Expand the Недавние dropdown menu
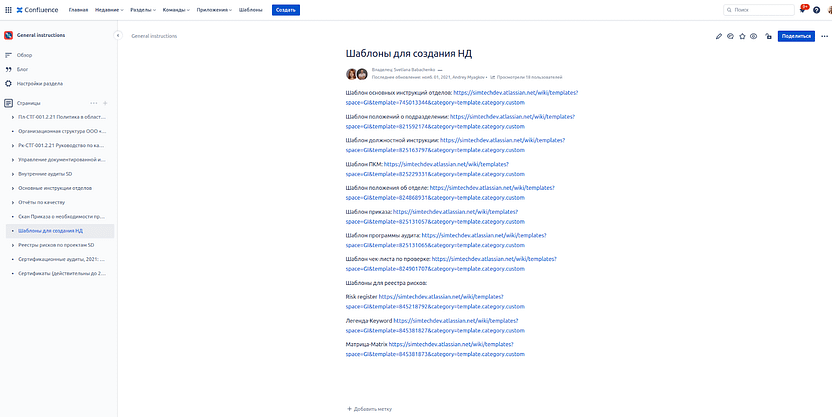This screenshot has height=417, width=832. (107, 9)
